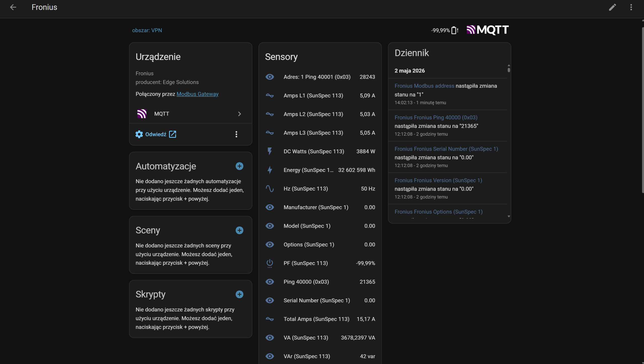Image resolution: width=644 pixels, height=364 pixels.
Task: Open the Adres: 1 Ping 40001 (0x03) label
Action: coord(317,77)
